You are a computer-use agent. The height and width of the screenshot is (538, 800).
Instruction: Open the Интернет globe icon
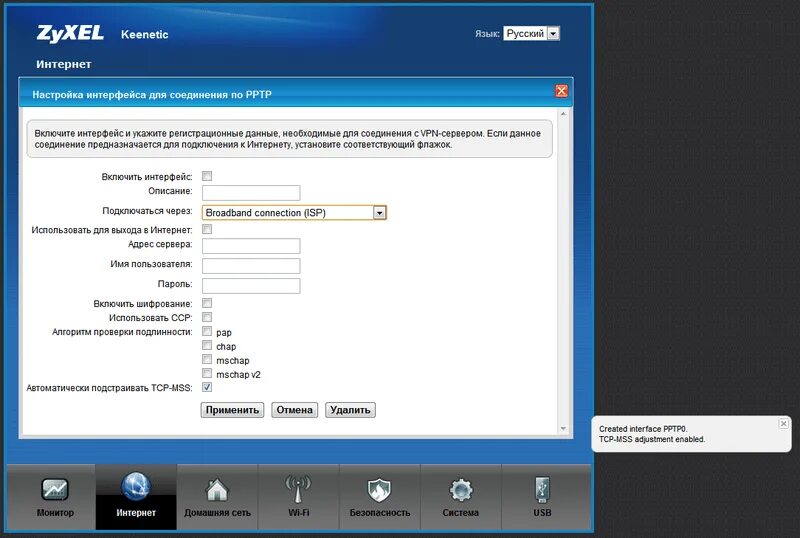pyautogui.click(x=136, y=485)
